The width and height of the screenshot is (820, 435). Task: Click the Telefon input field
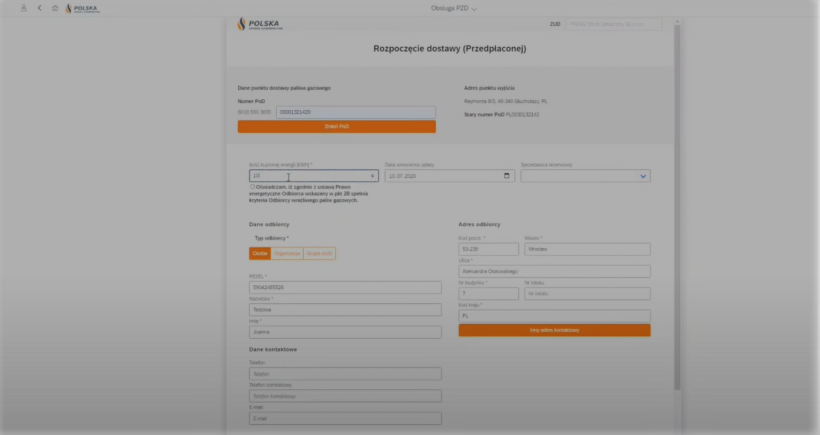[345, 374]
